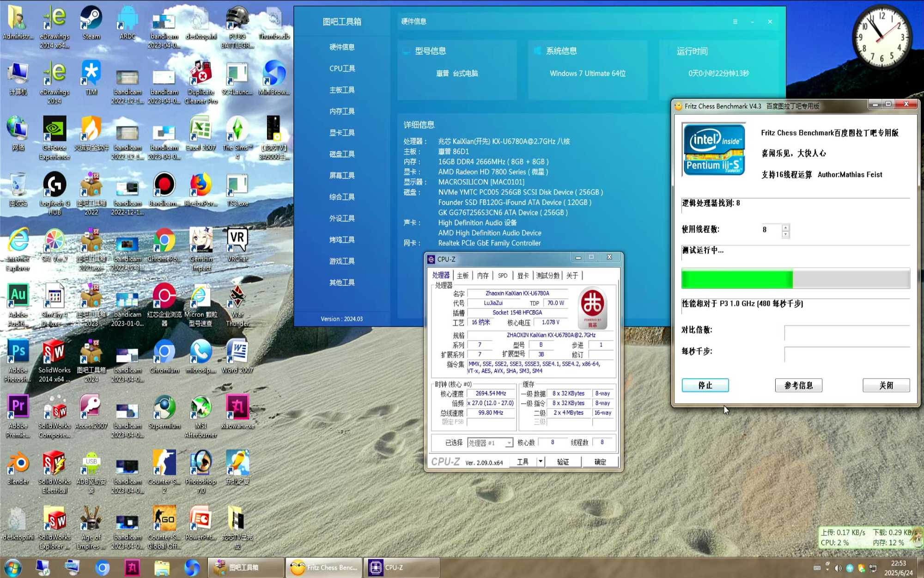Click the 每秒千步 result field
Image resolution: width=924 pixels, height=578 pixels.
pyautogui.click(x=847, y=354)
